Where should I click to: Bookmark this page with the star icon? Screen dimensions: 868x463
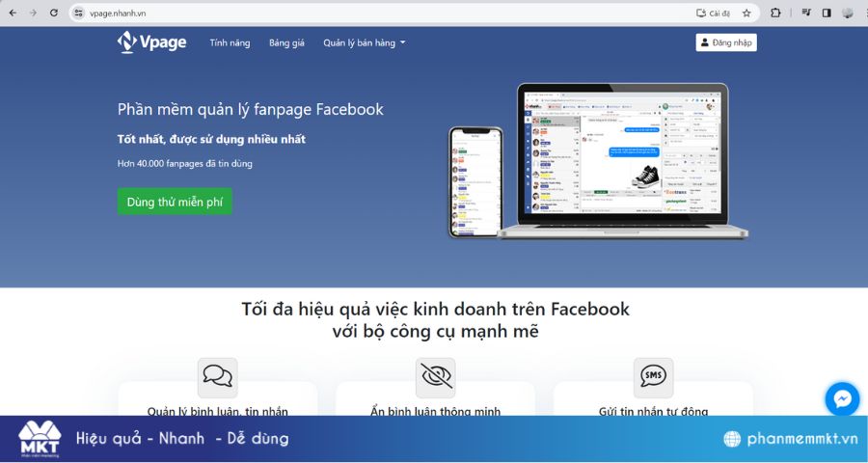(746, 14)
